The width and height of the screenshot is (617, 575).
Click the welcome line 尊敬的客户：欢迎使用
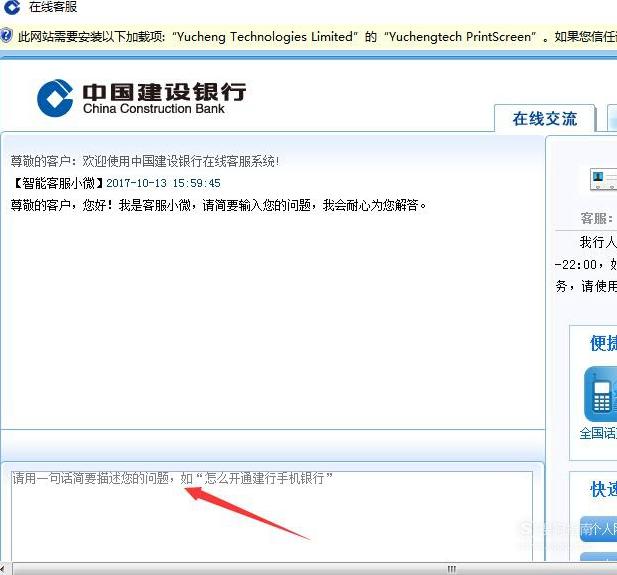[145, 161]
